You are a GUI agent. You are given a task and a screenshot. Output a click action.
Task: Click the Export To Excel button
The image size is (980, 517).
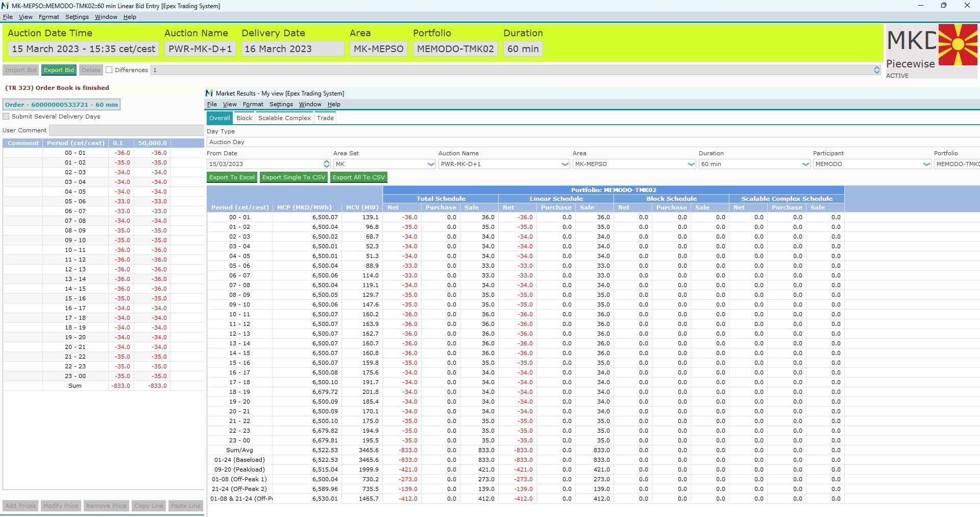coord(232,177)
